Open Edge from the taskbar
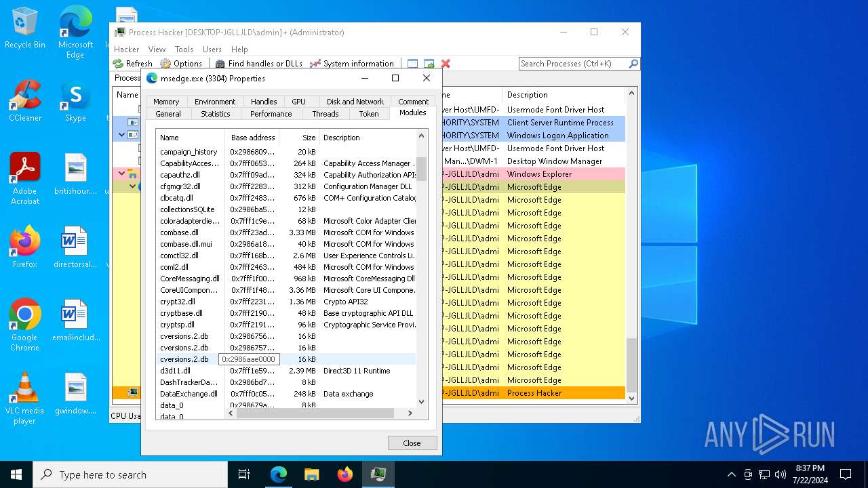This screenshot has height=488, width=868. (279, 474)
